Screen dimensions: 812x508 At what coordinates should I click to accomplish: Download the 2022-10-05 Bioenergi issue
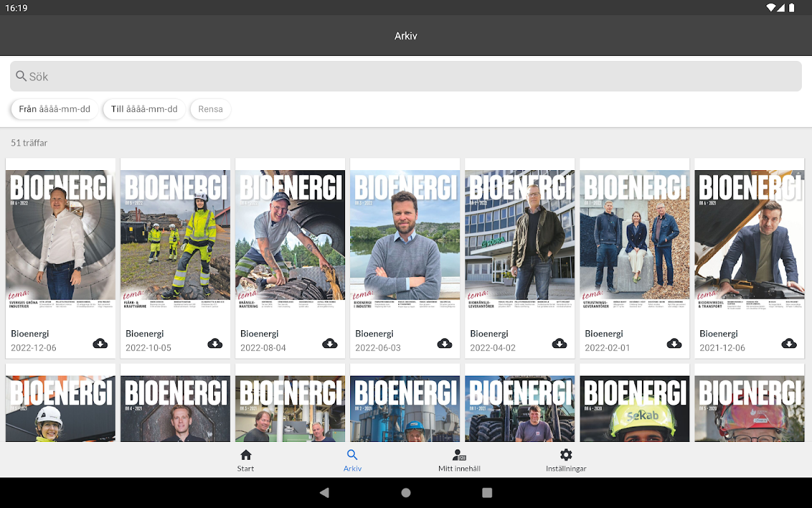click(215, 344)
